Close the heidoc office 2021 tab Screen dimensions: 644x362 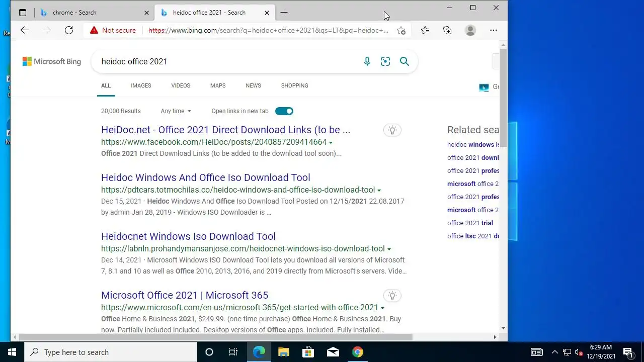[267, 13]
